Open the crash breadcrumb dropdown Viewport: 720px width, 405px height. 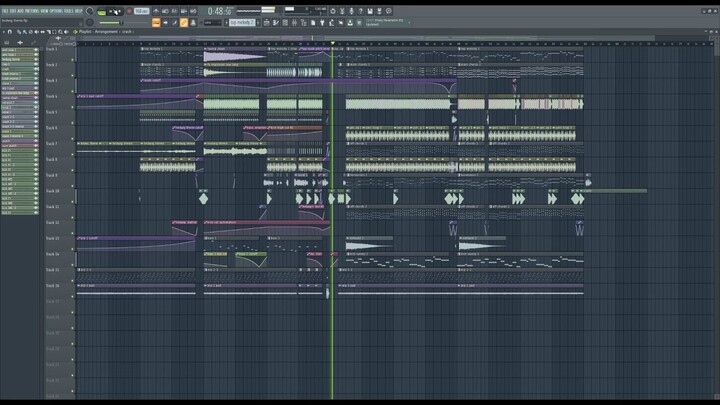click(x=127, y=32)
